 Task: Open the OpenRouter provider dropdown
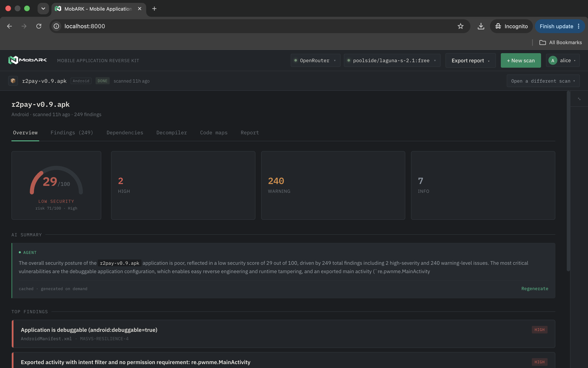click(315, 60)
